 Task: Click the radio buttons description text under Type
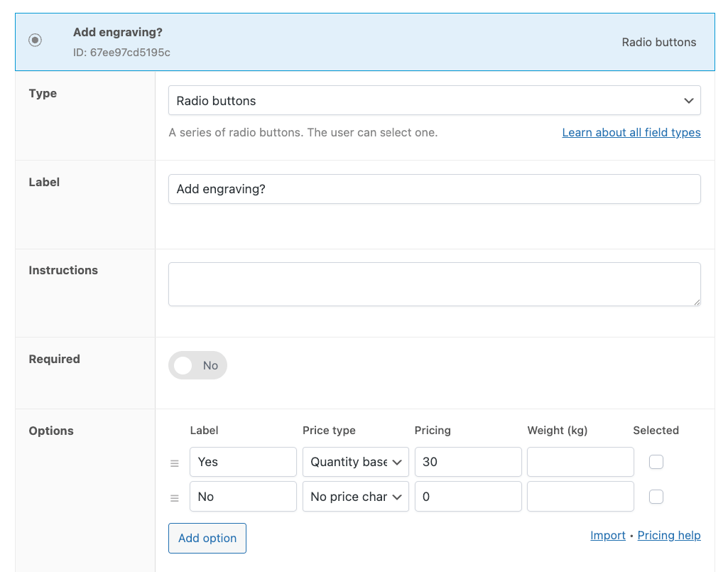[303, 132]
